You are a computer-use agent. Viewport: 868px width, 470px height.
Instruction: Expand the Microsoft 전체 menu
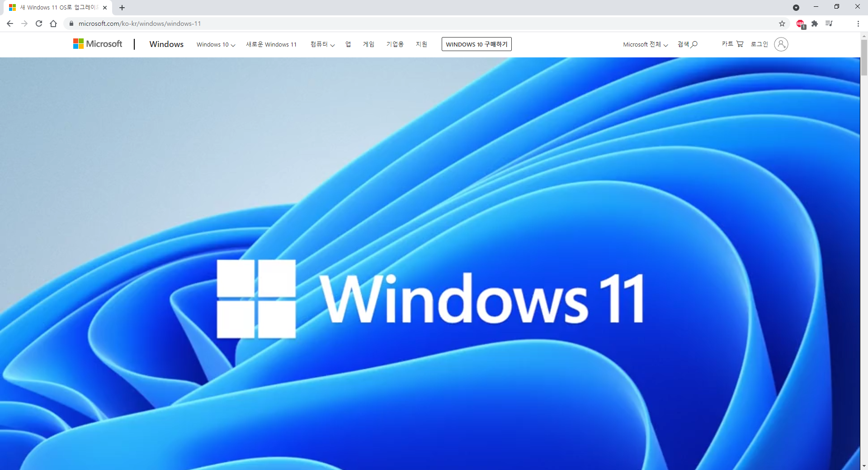pyautogui.click(x=645, y=44)
